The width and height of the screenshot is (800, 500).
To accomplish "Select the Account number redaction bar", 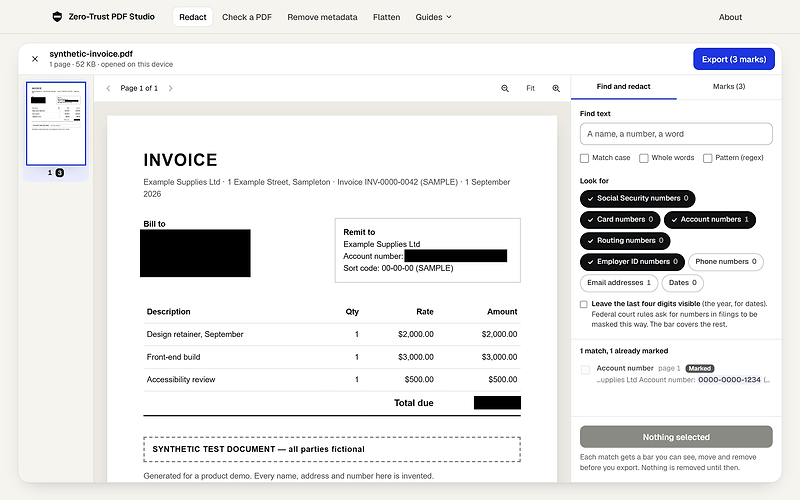I will click(x=456, y=256).
